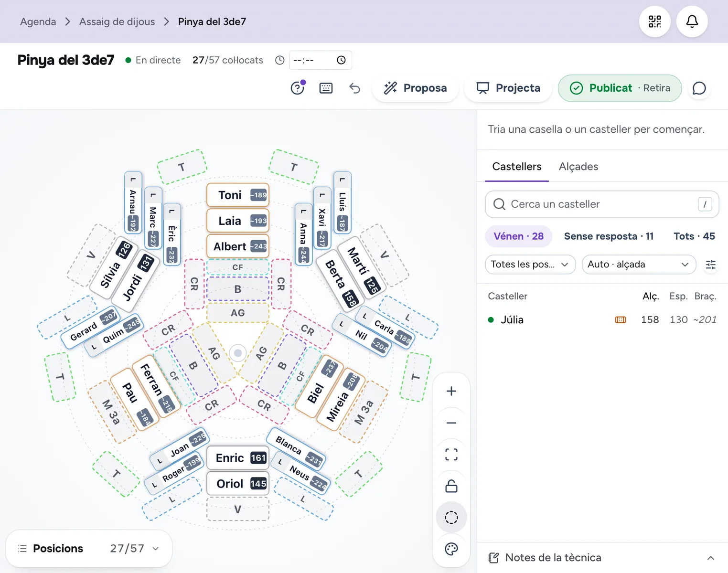Click the Projecta button
The width and height of the screenshot is (728, 573).
(x=508, y=88)
